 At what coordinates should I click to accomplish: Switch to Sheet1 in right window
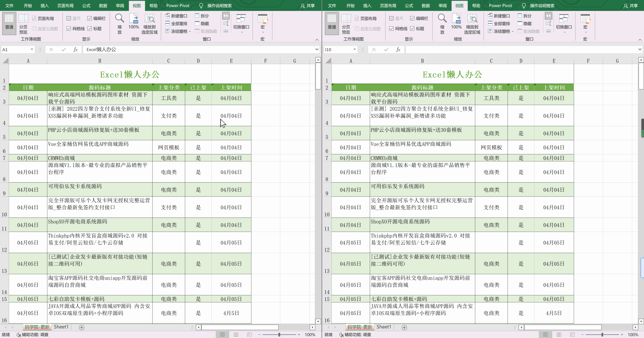(384, 327)
